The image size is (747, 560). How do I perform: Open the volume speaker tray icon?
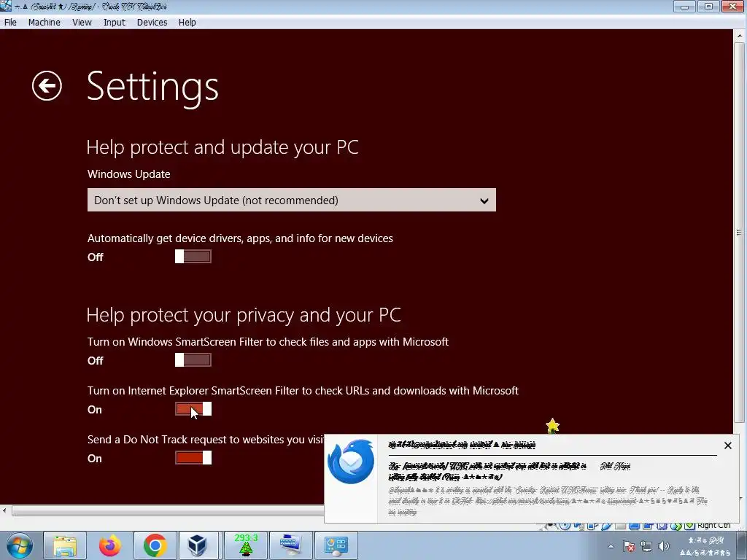(664, 546)
